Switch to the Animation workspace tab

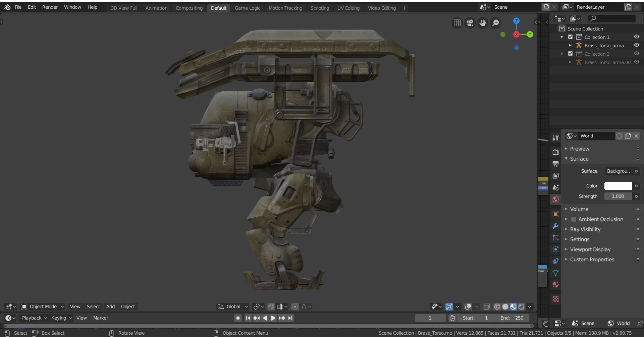click(156, 8)
